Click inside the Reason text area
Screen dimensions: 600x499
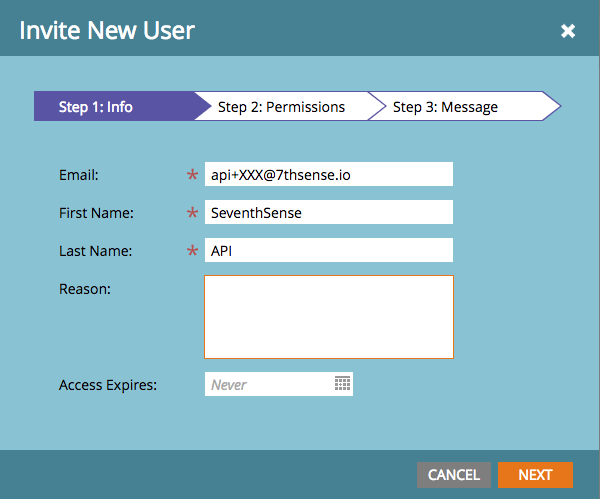click(328, 317)
